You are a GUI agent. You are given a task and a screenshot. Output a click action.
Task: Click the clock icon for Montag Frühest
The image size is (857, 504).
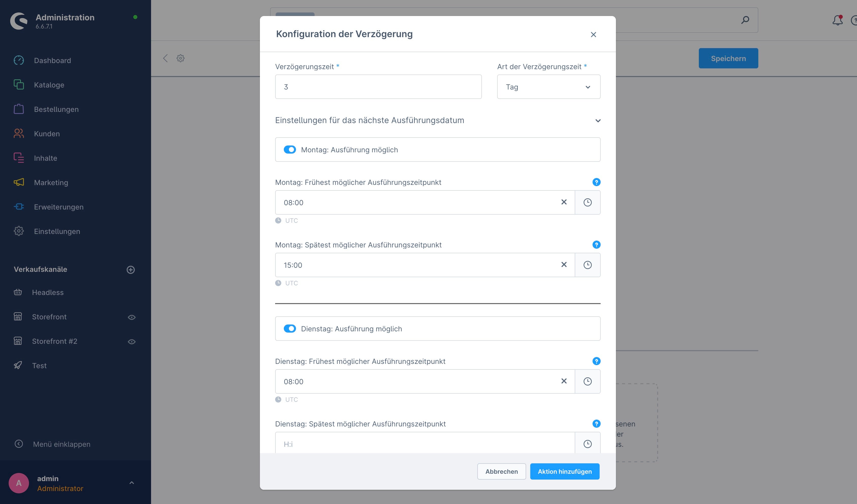click(587, 202)
